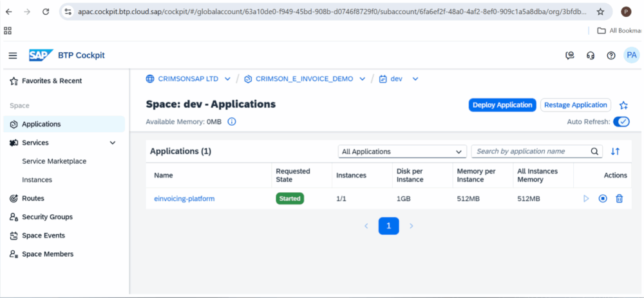This screenshot has width=644, height=298.
Task: Go to Routes in the sidebar
Action: point(33,198)
